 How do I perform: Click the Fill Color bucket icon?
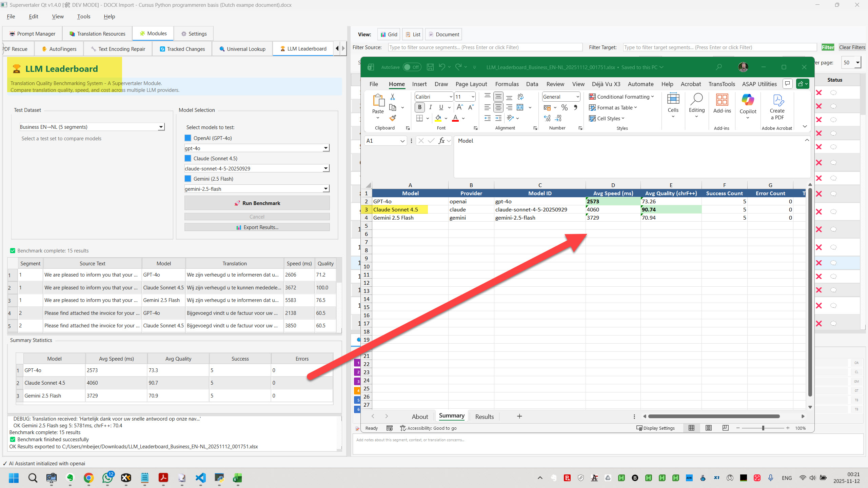tap(438, 118)
